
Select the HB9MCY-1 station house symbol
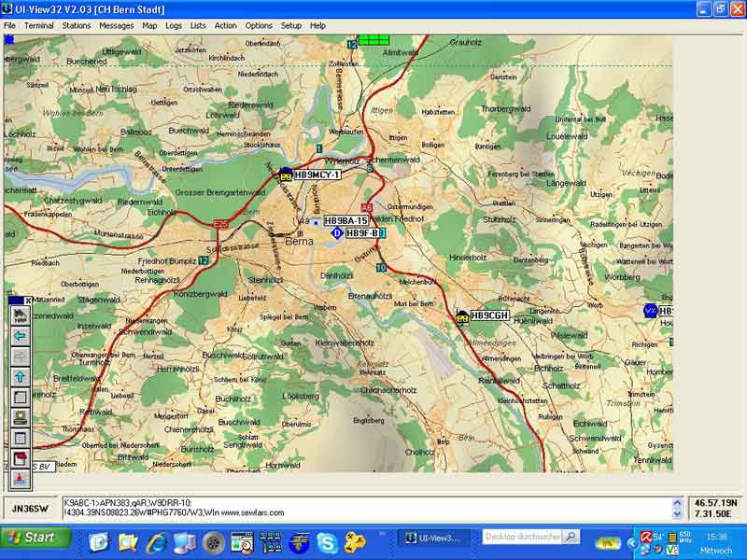[x=286, y=175]
